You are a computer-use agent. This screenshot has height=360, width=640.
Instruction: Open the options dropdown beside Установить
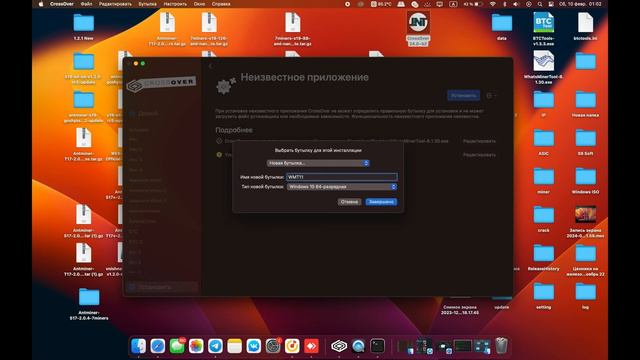tap(491, 96)
